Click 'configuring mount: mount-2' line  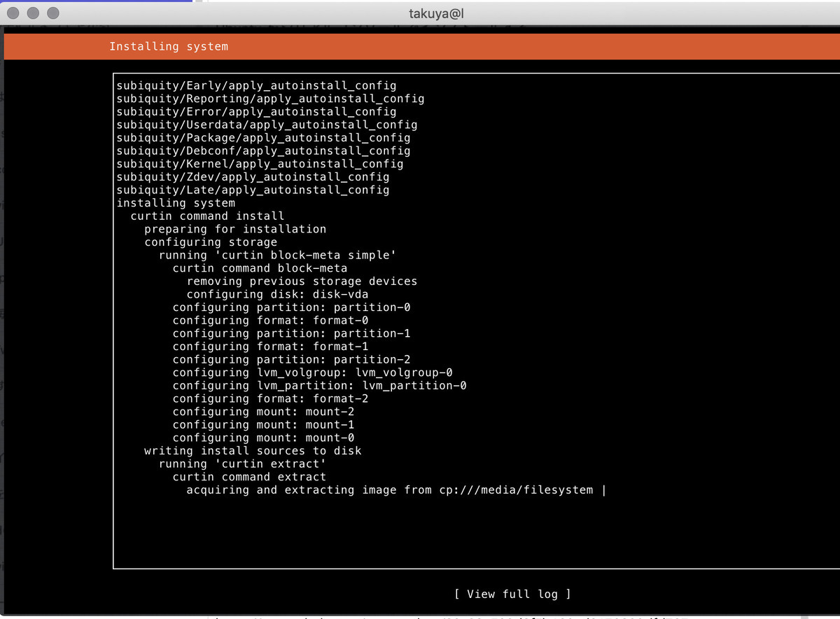pos(263,412)
